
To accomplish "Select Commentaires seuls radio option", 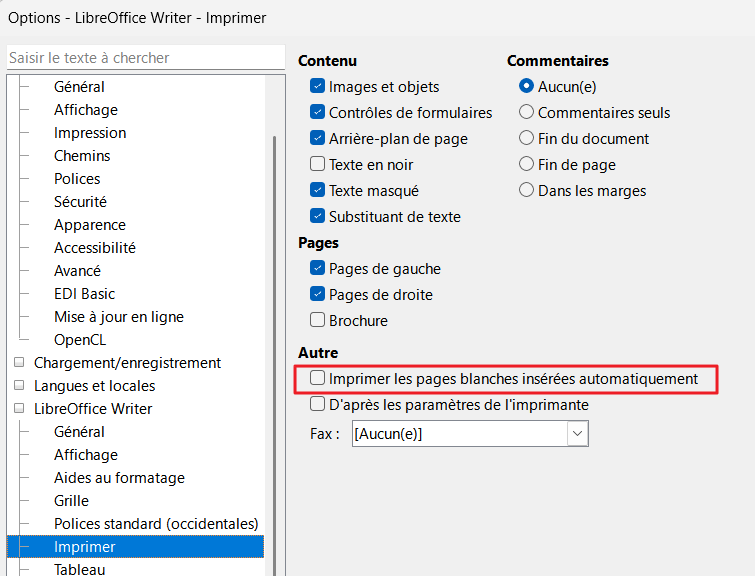I will coord(526,112).
